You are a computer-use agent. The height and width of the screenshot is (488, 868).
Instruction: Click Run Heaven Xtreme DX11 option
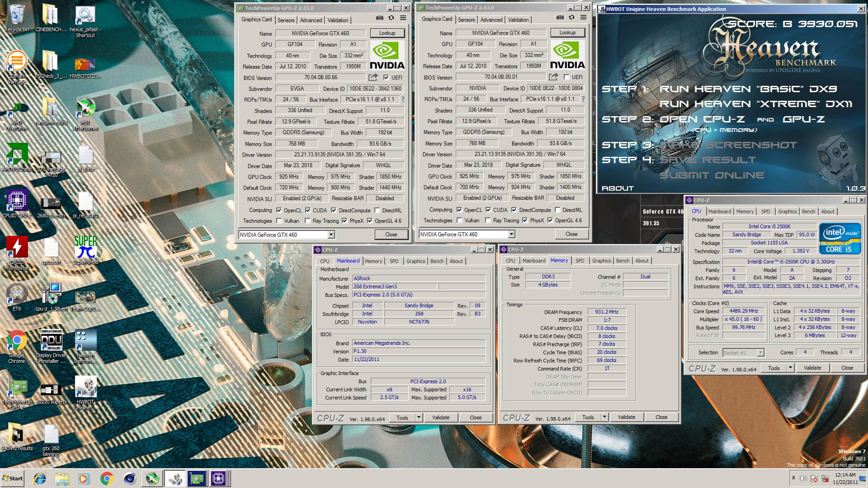pos(755,104)
